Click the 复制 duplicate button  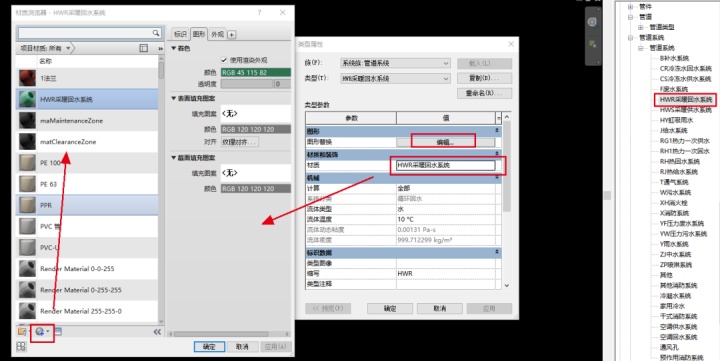click(x=484, y=78)
